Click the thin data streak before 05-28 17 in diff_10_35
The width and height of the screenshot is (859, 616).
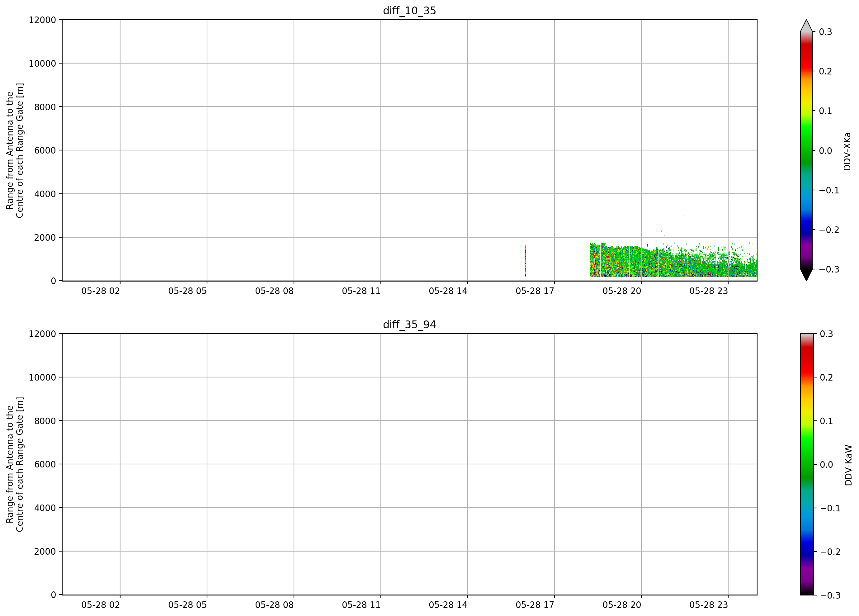525,261
